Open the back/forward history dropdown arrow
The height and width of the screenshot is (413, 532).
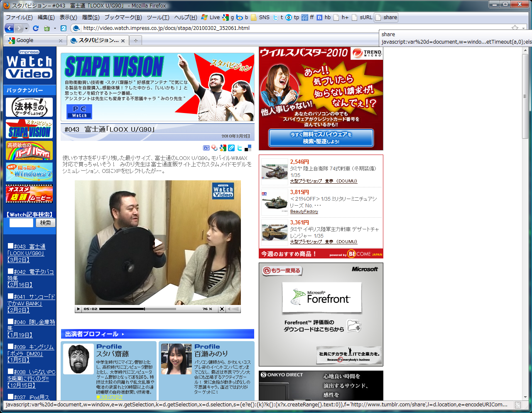point(27,28)
